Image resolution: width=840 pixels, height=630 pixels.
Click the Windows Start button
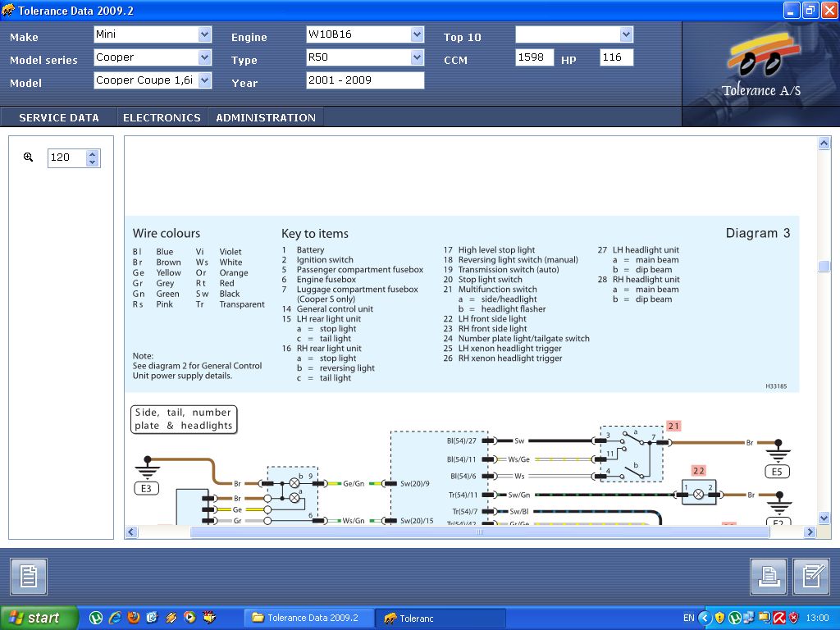pyautogui.click(x=39, y=618)
